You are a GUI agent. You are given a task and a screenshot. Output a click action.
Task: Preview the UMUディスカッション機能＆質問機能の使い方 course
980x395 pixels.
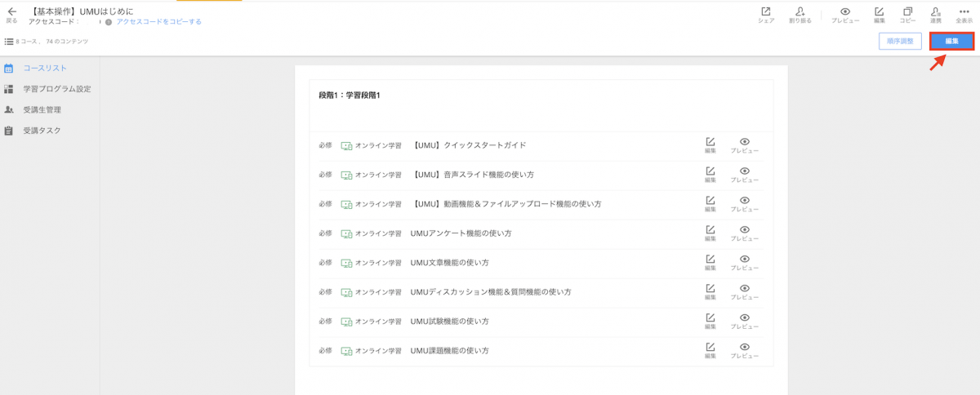click(x=744, y=292)
